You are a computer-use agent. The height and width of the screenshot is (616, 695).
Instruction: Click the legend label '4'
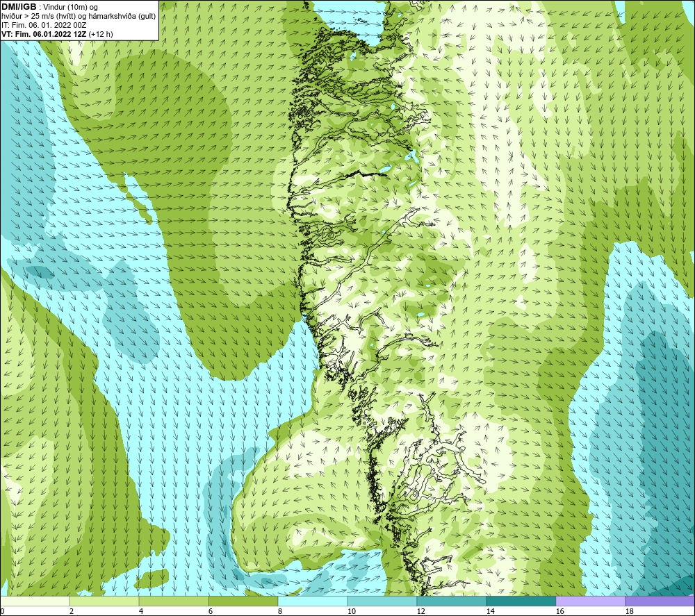141,611
